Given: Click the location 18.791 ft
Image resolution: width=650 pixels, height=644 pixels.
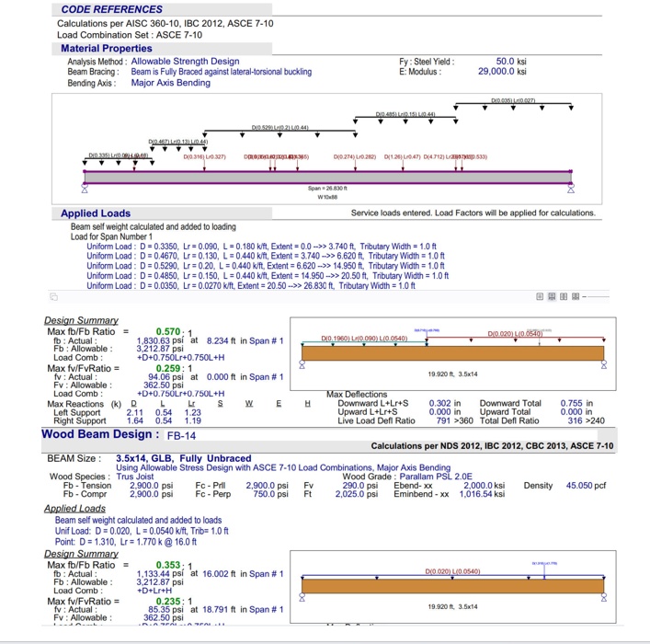Looking at the screenshot, I should click(219, 610).
